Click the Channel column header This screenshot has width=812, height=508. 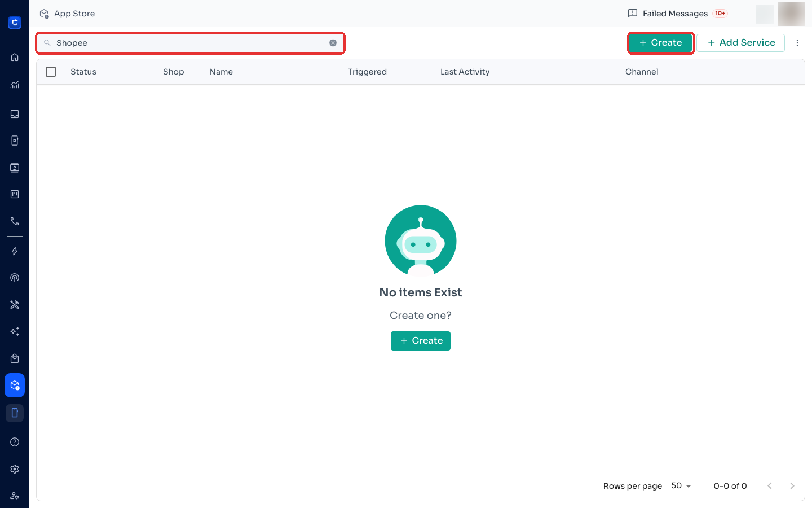[x=642, y=72]
